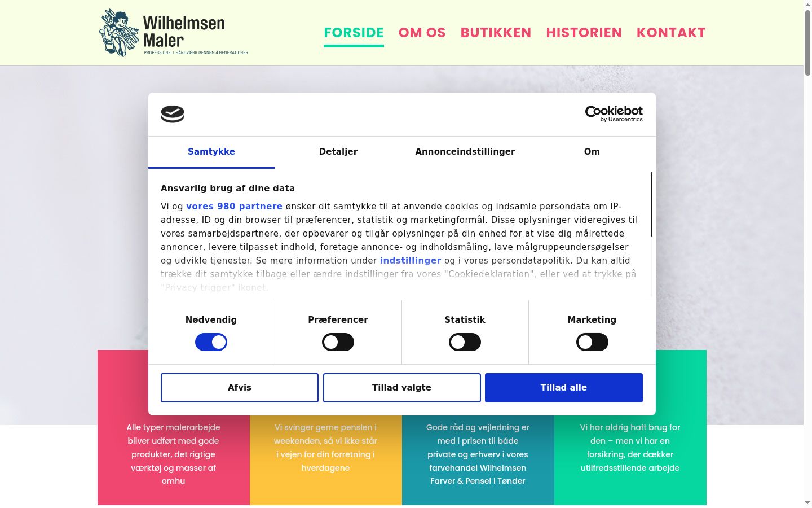This screenshot has height=508, width=812.
Task: Navigate to the KONTAKT page
Action: [671, 33]
